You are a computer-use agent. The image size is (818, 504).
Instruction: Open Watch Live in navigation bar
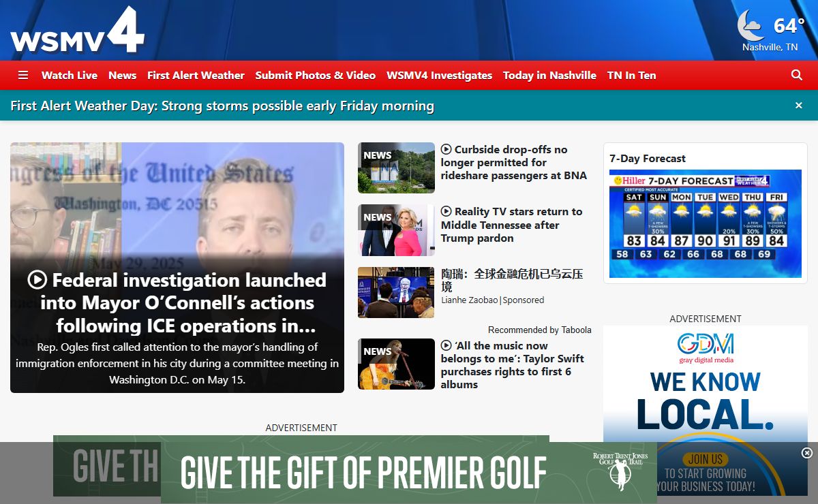70,76
